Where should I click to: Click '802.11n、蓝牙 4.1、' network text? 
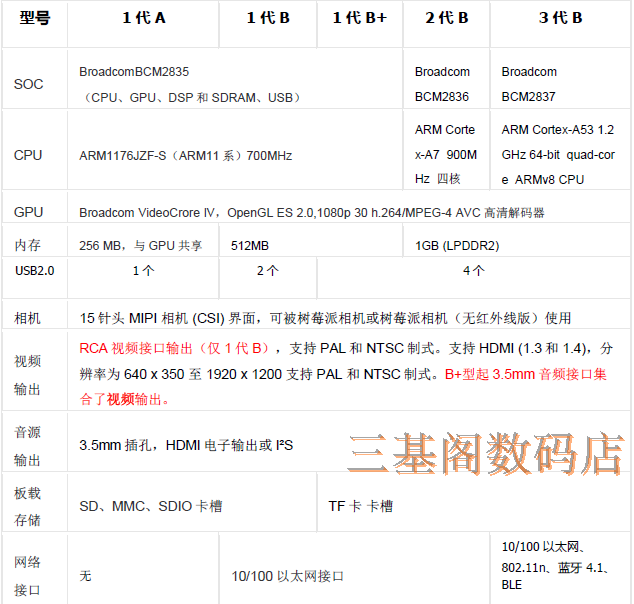[555, 568]
